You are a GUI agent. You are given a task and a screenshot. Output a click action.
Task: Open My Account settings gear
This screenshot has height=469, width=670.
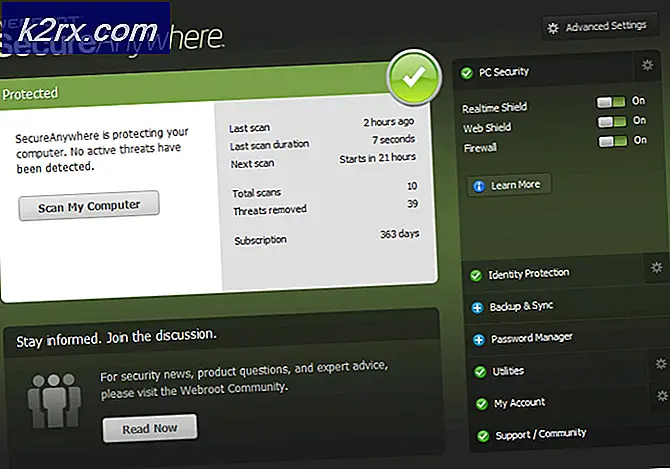662,396
